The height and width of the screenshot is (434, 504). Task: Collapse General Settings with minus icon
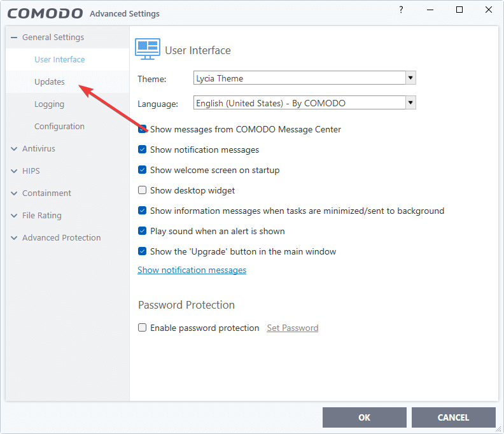(14, 38)
